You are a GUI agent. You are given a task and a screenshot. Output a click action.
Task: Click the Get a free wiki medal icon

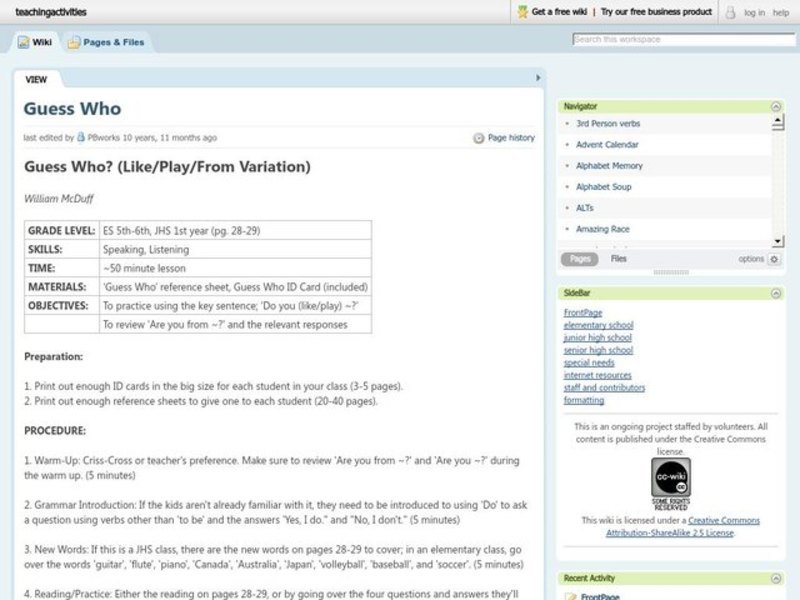[522, 12]
